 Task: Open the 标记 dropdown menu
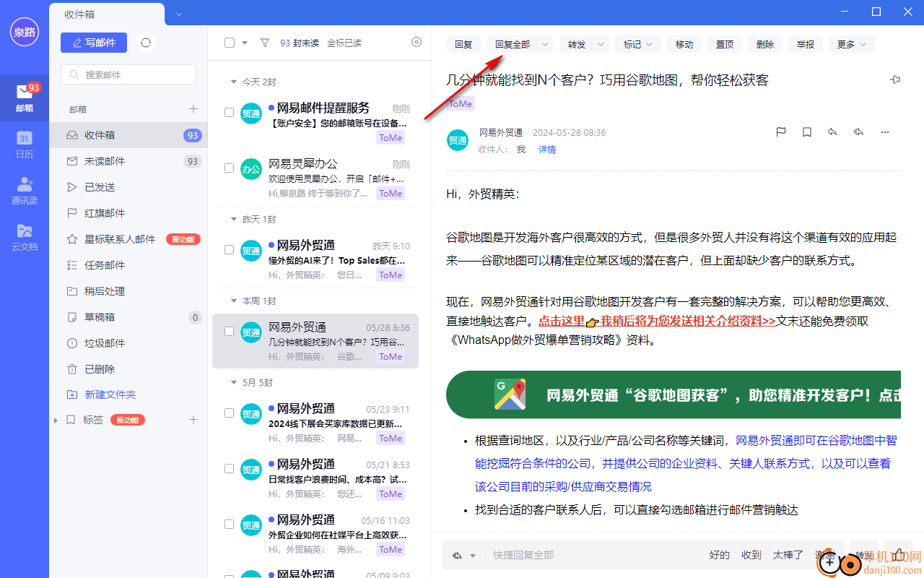coord(637,44)
